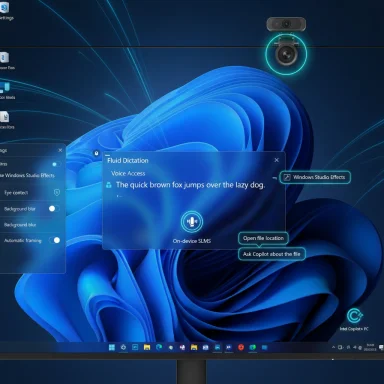Click the Voice Access icon beside dictated sentence
This screenshot has height=384, width=384.
click(x=109, y=185)
